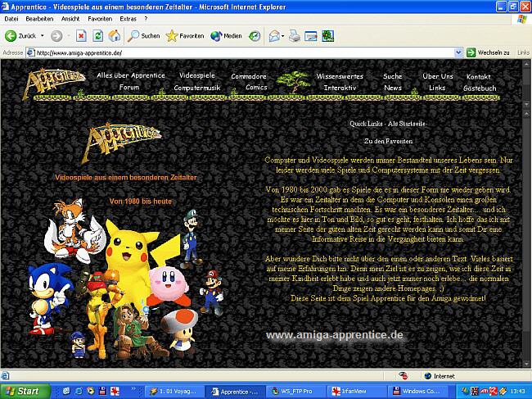Viewport: 532px width, 399px height.
Task: Click the tree image in navigation bar
Action: (x=293, y=83)
